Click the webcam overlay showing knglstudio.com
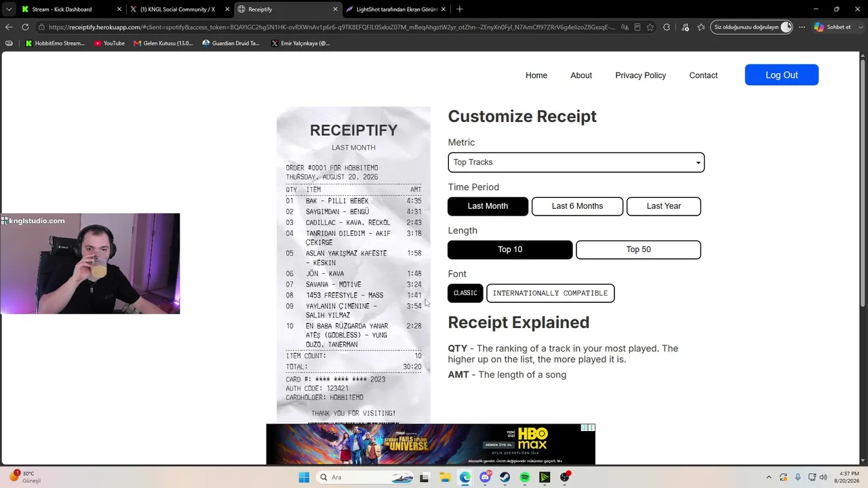This screenshot has height=488, width=868. 90,264
